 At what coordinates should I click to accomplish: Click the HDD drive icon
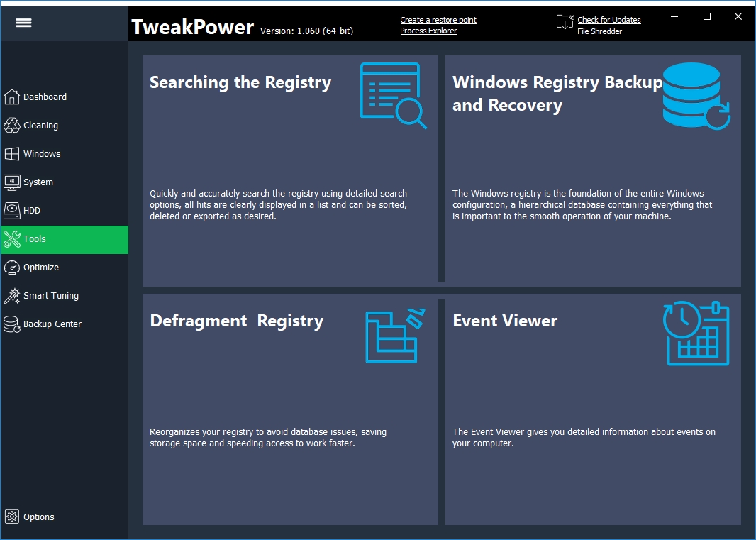click(11, 211)
